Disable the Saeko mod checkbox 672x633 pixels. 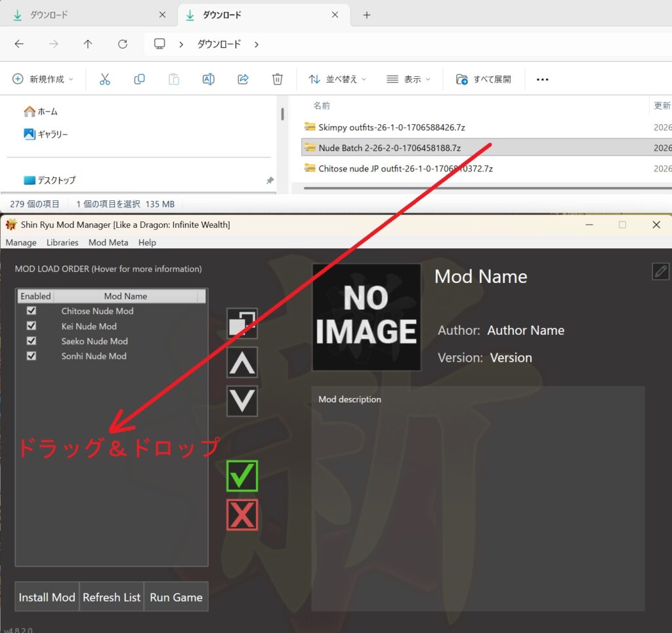[31, 341]
